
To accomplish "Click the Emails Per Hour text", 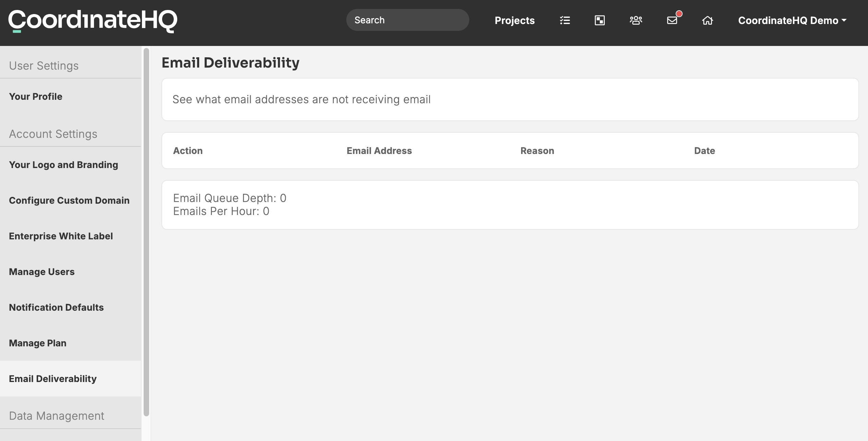I will click(x=221, y=211).
